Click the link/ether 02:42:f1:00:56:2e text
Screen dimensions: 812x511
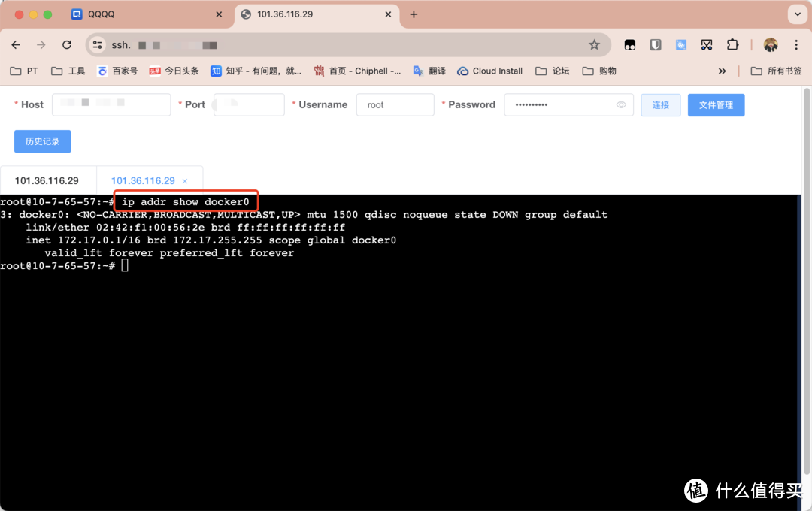point(115,227)
